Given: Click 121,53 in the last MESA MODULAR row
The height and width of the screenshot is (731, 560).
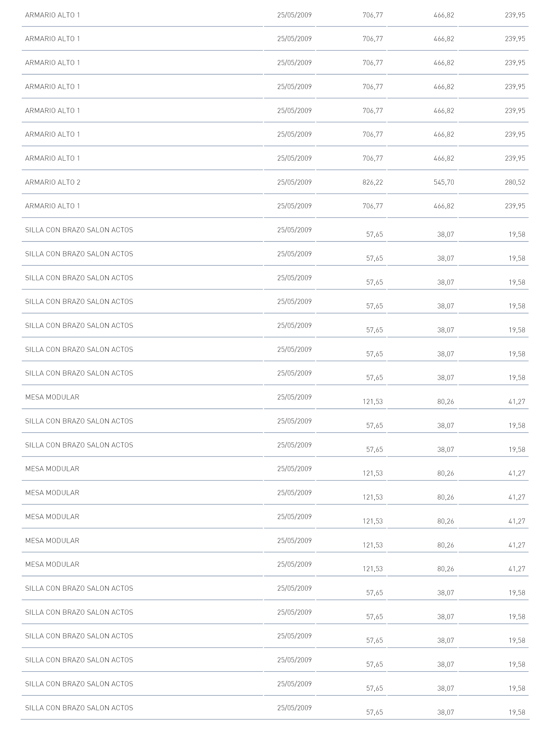Looking at the screenshot, I should [x=373, y=569].
